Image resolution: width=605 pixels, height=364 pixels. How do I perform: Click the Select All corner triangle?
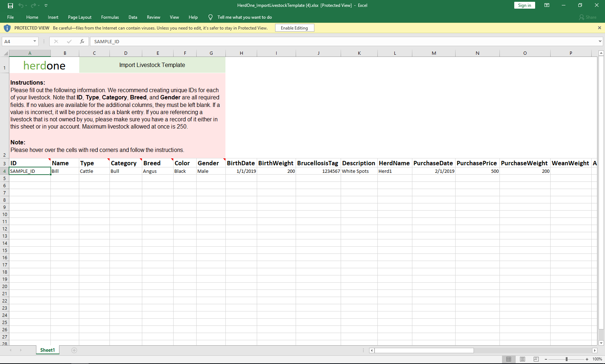pyautogui.click(x=5, y=53)
